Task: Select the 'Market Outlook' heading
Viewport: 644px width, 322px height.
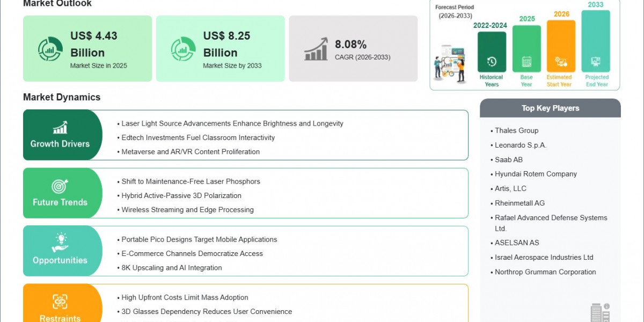Action: click(57, 3)
